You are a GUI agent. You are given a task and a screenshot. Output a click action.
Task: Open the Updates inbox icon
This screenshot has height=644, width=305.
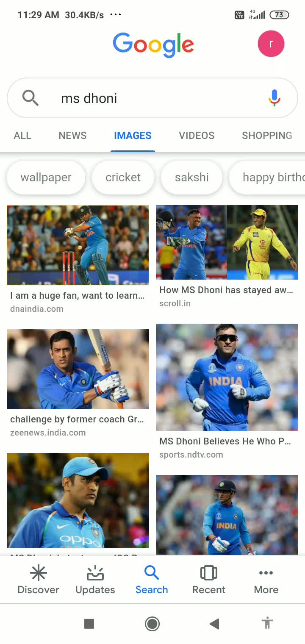pos(95,573)
